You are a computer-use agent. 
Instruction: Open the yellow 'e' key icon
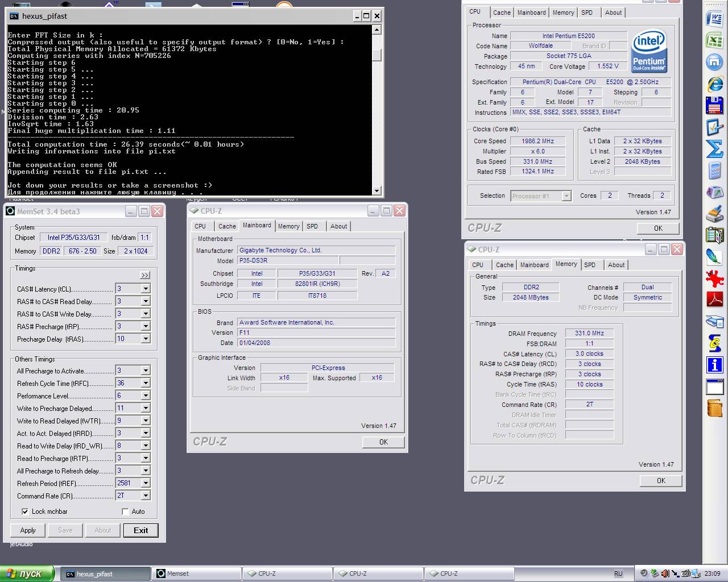click(x=714, y=343)
